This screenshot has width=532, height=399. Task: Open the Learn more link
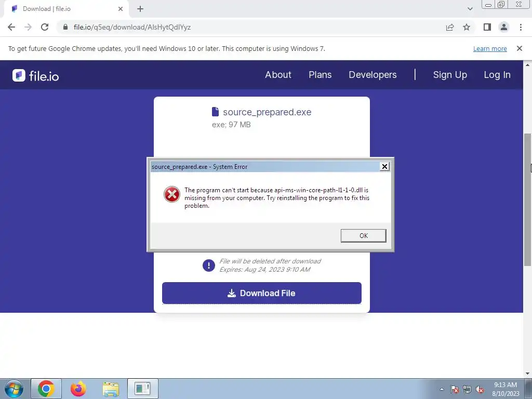coord(490,48)
